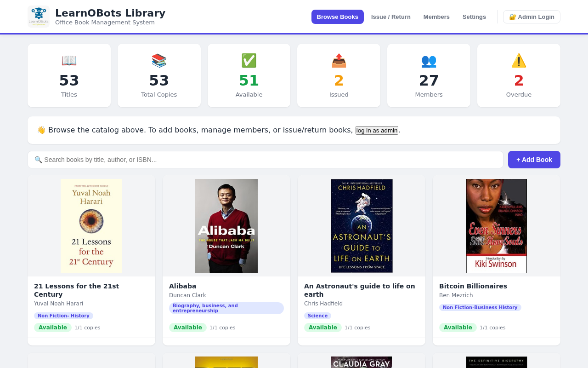Image resolution: width=588 pixels, height=368 pixels.
Task: Click the 'Biography, business, and entrepreneurship' tag
Action: pos(226,308)
